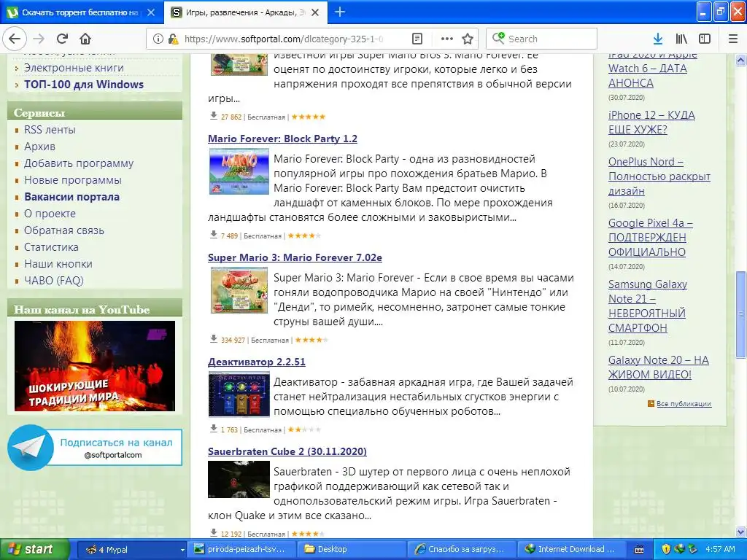Click download icon beside 7 489 count
The image size is (747, 560).
tap(214, 235)
